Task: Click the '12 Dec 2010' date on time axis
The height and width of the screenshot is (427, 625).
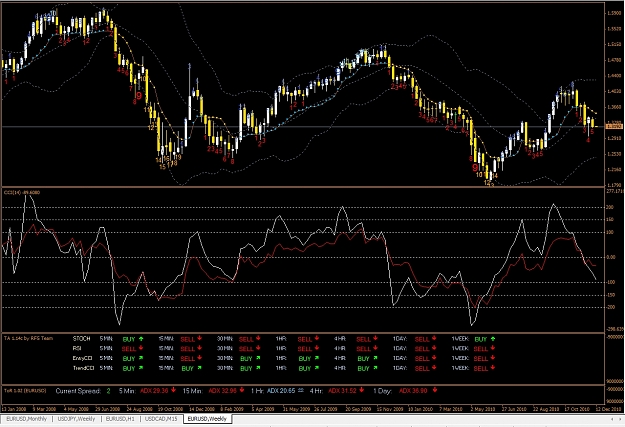Action: click(x=608, y=409)
